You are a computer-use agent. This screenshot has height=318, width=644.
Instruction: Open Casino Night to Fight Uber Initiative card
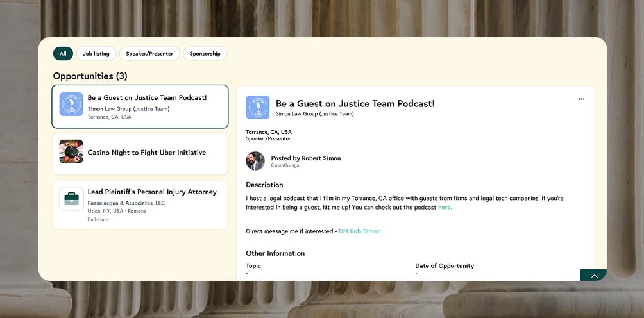tap(140, 153)
